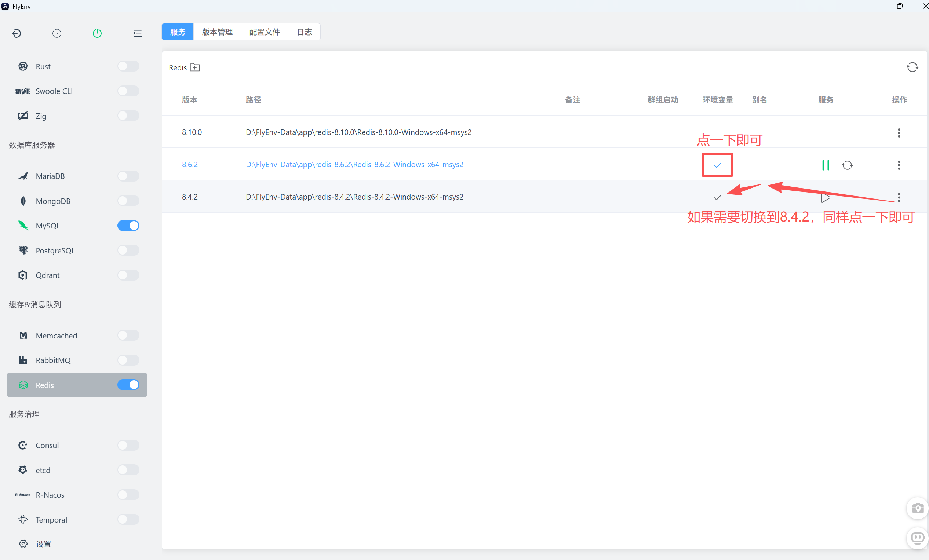This screenshot has height=560, width=929.
Task: Click the green power icon
Action: [97, 33]
